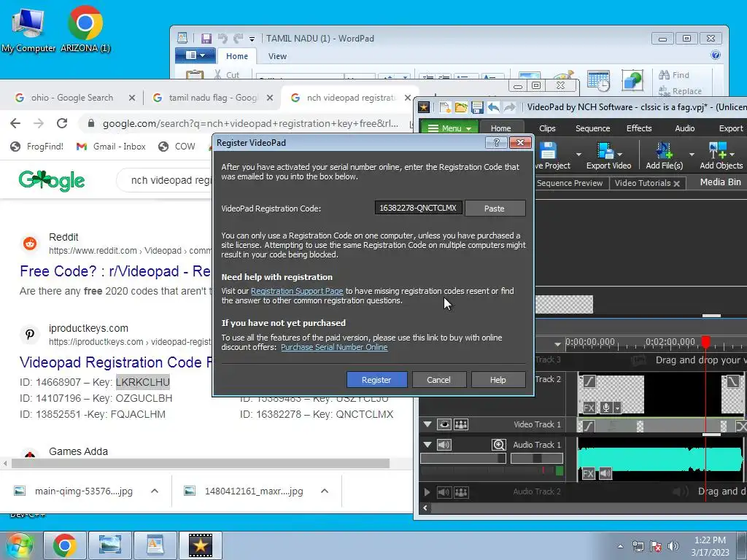Toggle Video Track 1 visibility eye
This screenshot has height=560, width=747.
(x=444, y=424)
